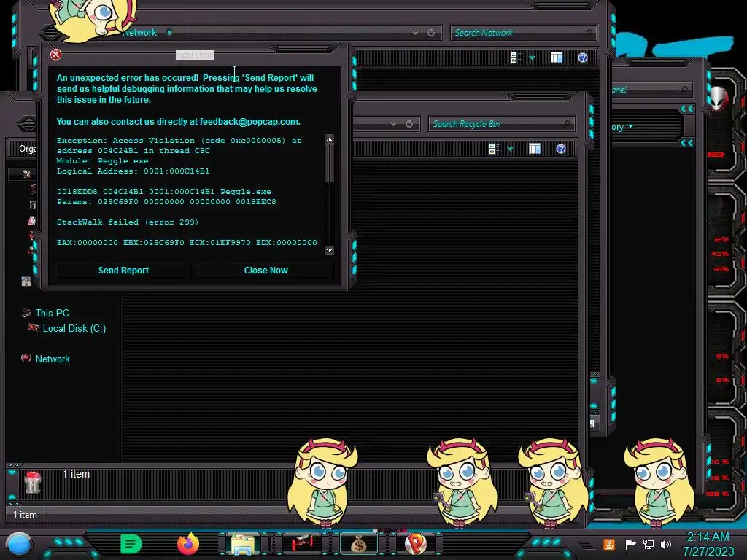Open File Explorer from the taskbar

point(242,544)
